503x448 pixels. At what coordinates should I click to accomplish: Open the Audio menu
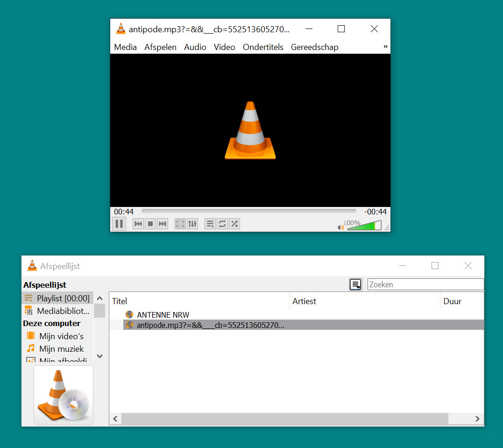195,47
